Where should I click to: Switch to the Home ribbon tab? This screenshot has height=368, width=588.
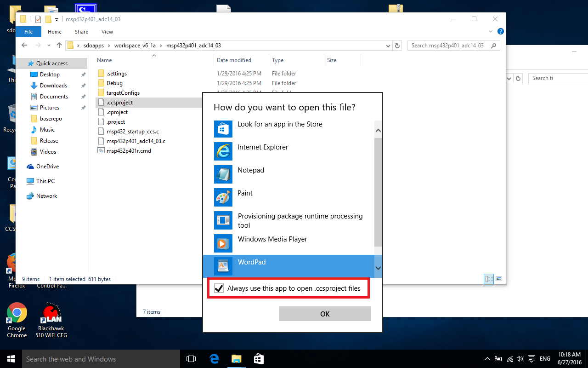(x=55, y=32)
